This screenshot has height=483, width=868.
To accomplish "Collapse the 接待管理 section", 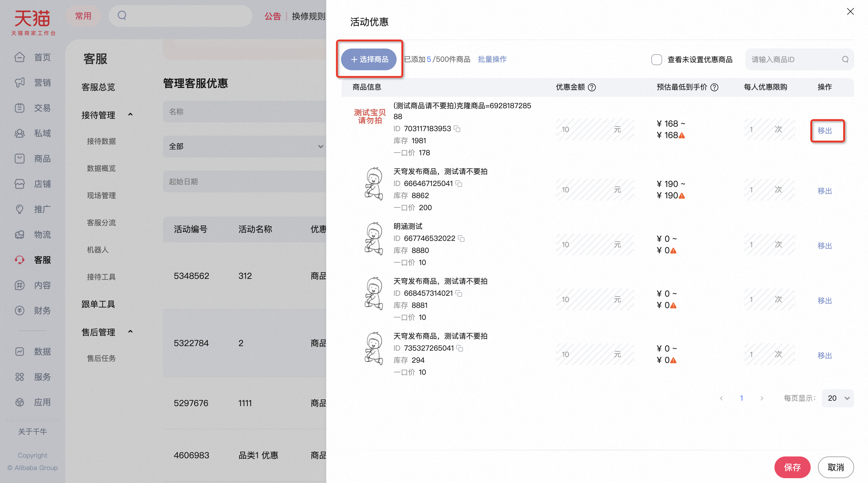I will click(x=130, y=115).
